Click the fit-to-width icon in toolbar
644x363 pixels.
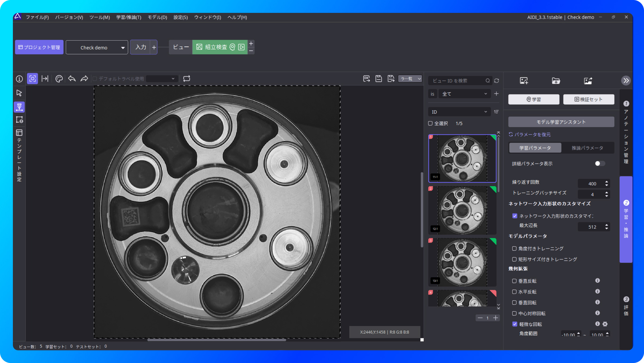pos(45,79)
